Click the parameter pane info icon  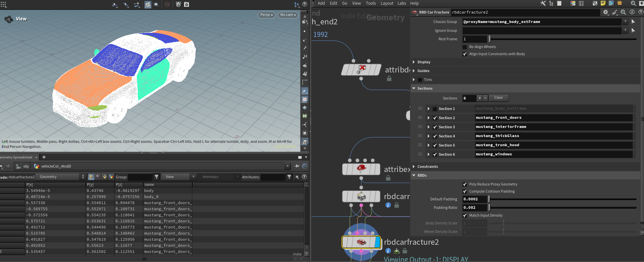pyautogui.click(x=632, y=12)
